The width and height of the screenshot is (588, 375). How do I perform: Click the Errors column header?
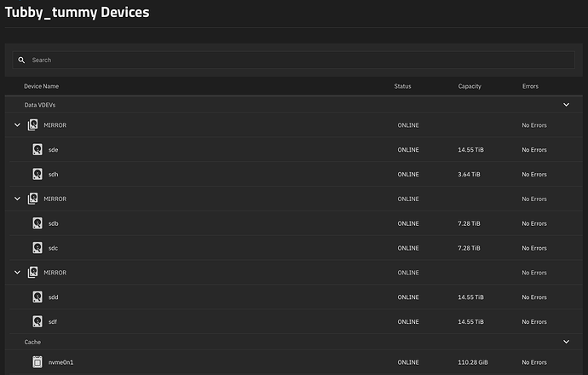tap(530, 86)
